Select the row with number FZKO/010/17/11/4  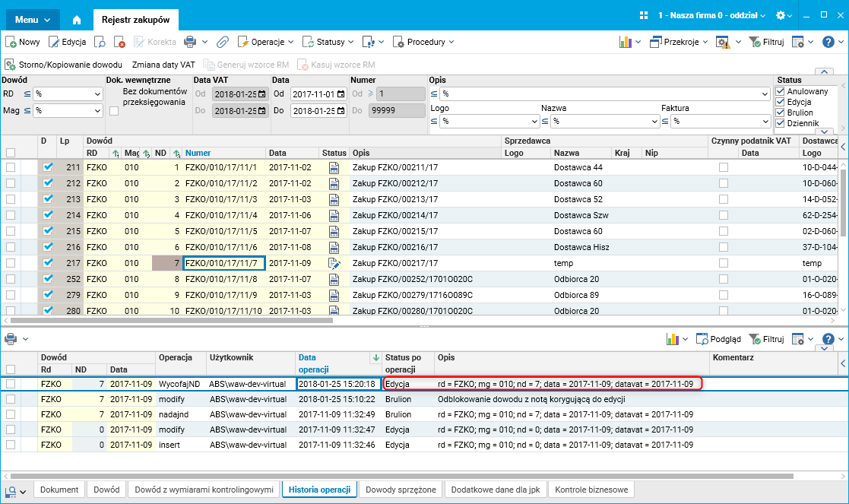(221, 215)
